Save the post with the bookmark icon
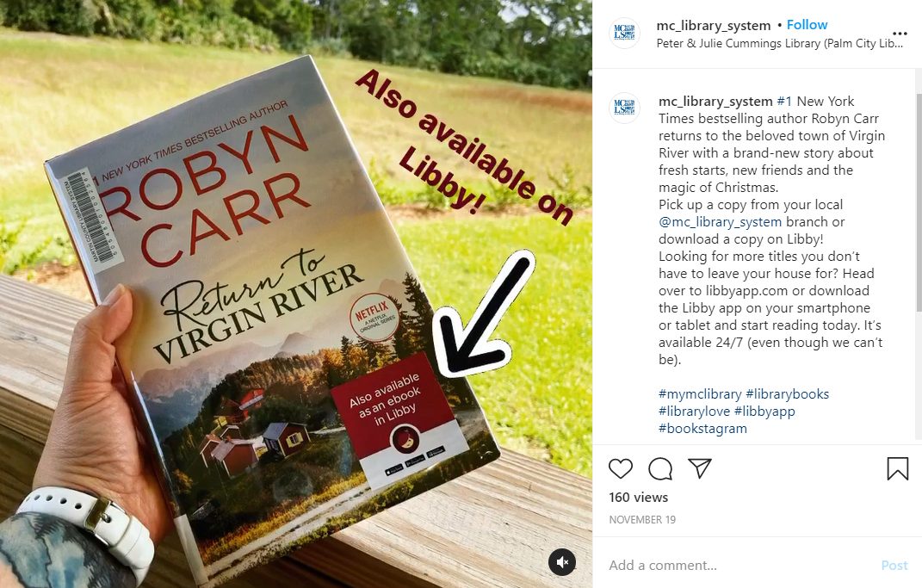Screen dimensions: 922x588 pos(898,468)
